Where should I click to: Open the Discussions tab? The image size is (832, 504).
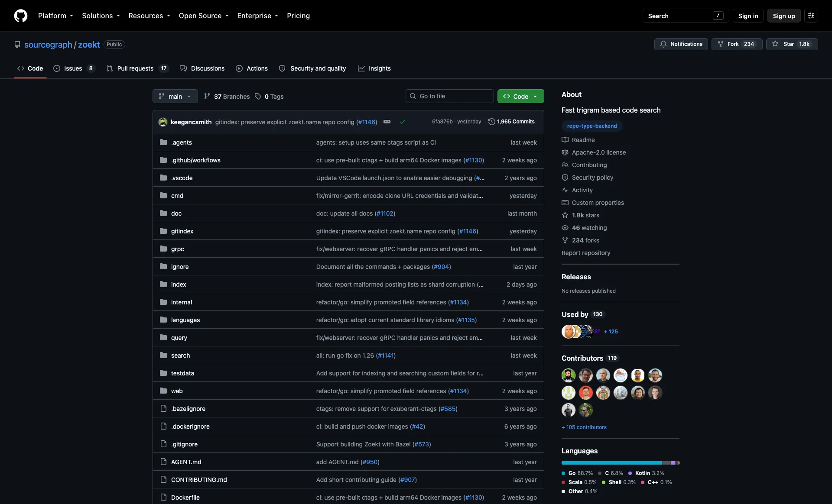click(202, 68)
